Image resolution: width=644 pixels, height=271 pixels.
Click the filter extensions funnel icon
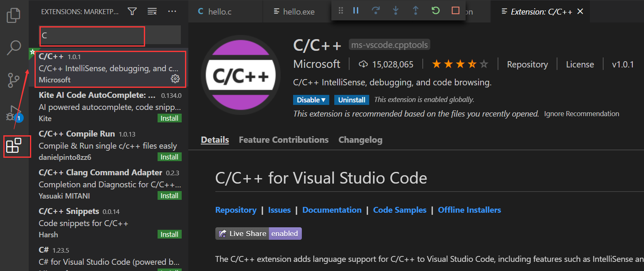pos(132,12)
